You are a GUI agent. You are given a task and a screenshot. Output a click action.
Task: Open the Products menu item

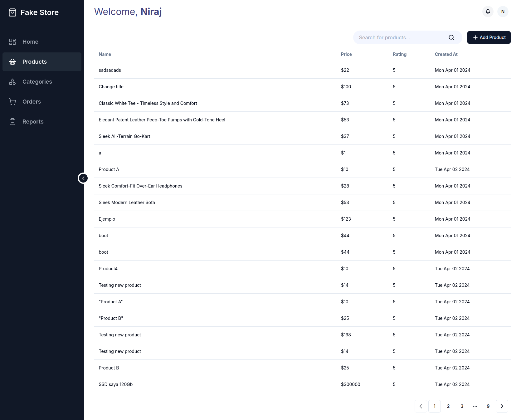click(x=35, y=62)
